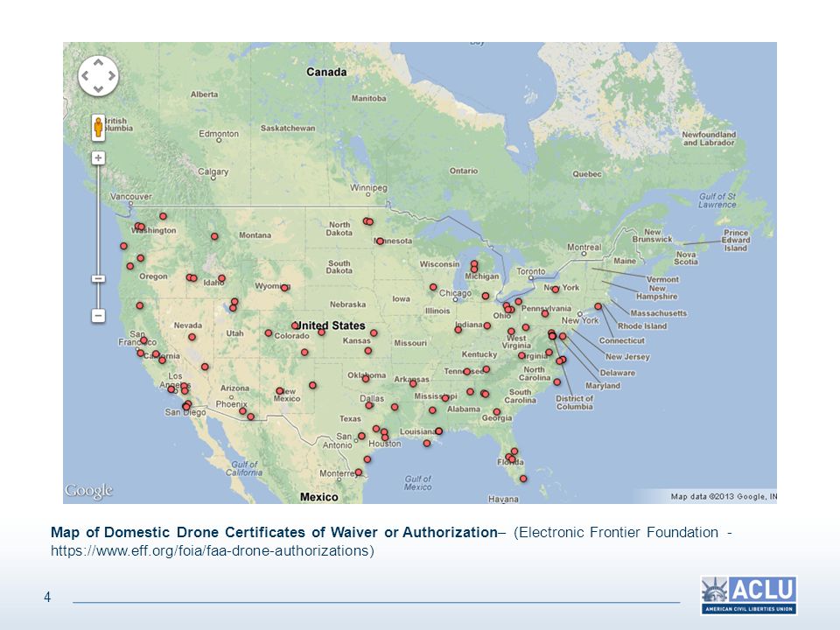Click the 'Toronto' city label
This screenshot has width=840, height=630.
click(531, 271)
